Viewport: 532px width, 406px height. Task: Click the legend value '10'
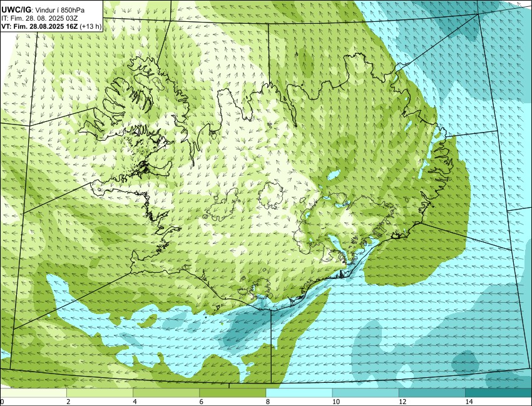(x=336, y=402)
